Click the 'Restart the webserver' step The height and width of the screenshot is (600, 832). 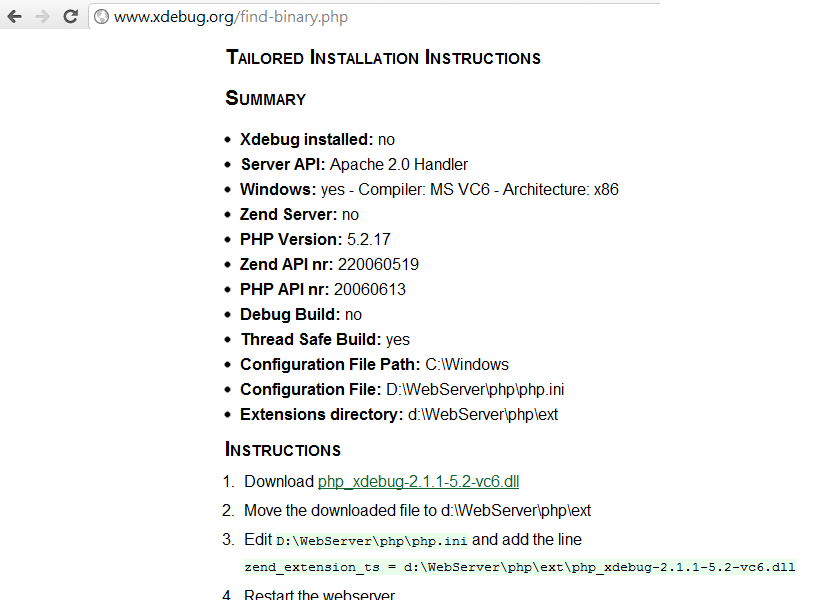click(319, 594)
